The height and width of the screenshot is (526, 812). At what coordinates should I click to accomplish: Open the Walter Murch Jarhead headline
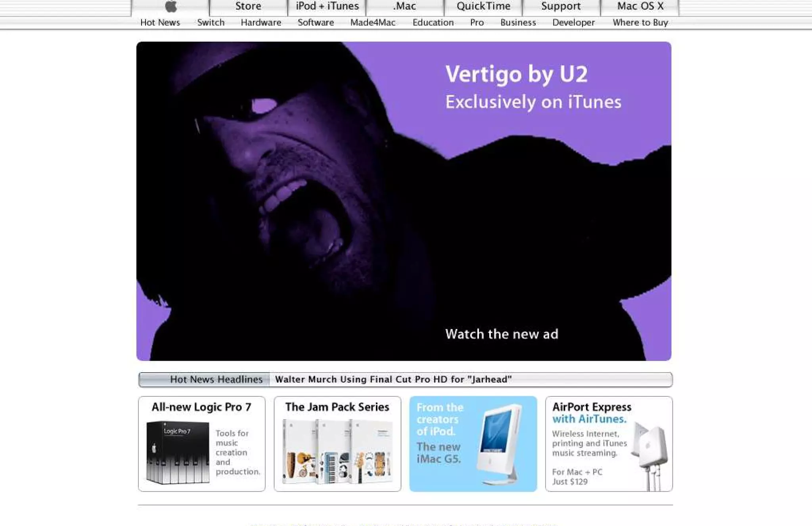click(x=393, y=379)
